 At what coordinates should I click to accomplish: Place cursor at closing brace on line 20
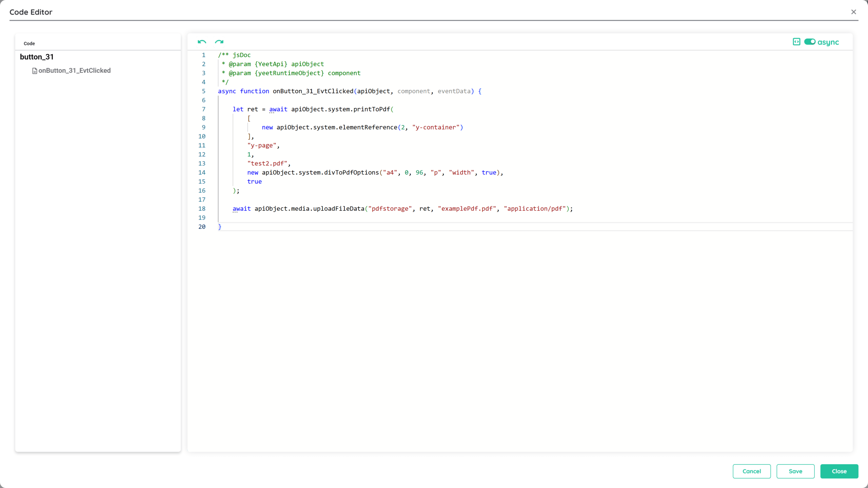coord(220,227)
